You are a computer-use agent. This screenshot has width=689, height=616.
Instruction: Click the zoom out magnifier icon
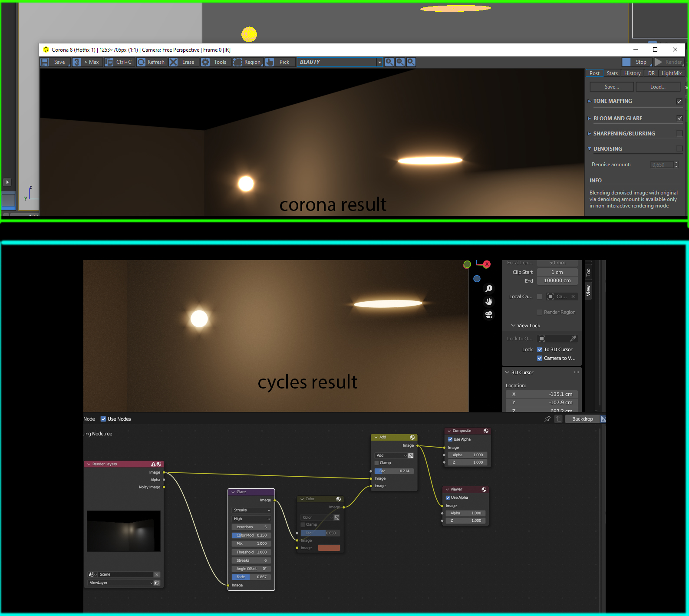click(x=400, y=62)
